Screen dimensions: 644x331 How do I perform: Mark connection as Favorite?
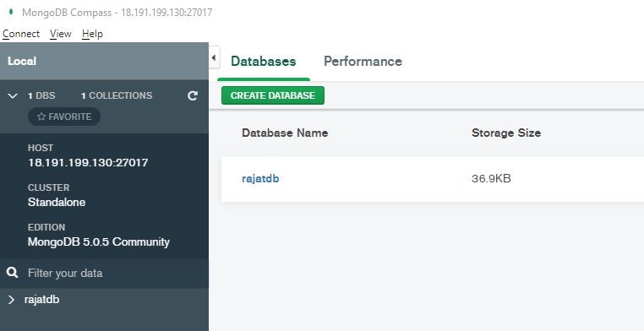tap(64, 117)
